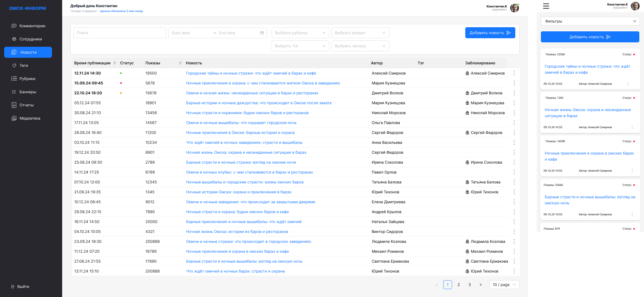Sort by Время публикации column arrows
The image size is (644, 297).
coord(115,63)
